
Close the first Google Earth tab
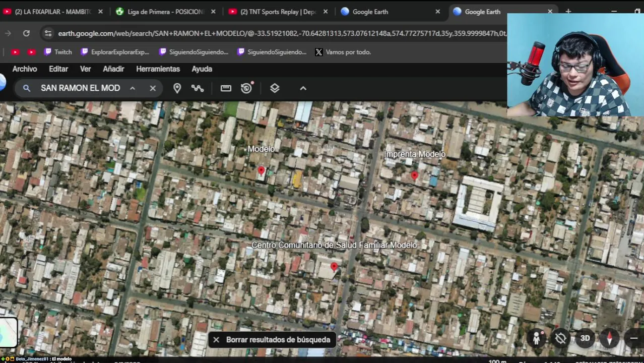coord(438,12)
